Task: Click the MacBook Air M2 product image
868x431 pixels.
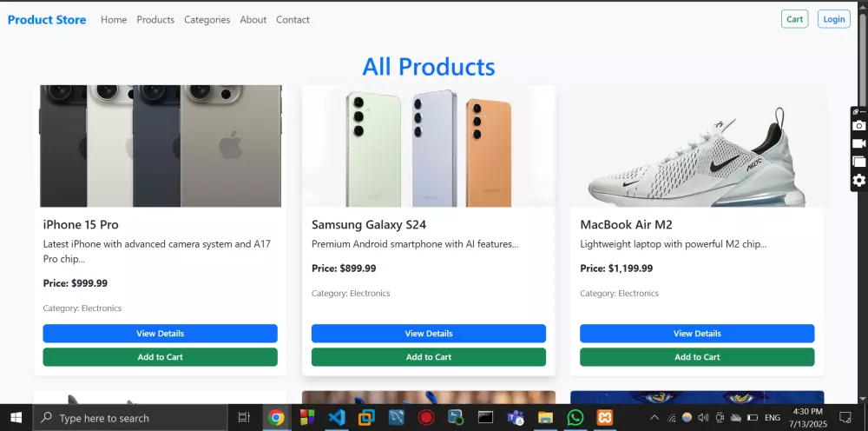Action: tap(697, 146)
